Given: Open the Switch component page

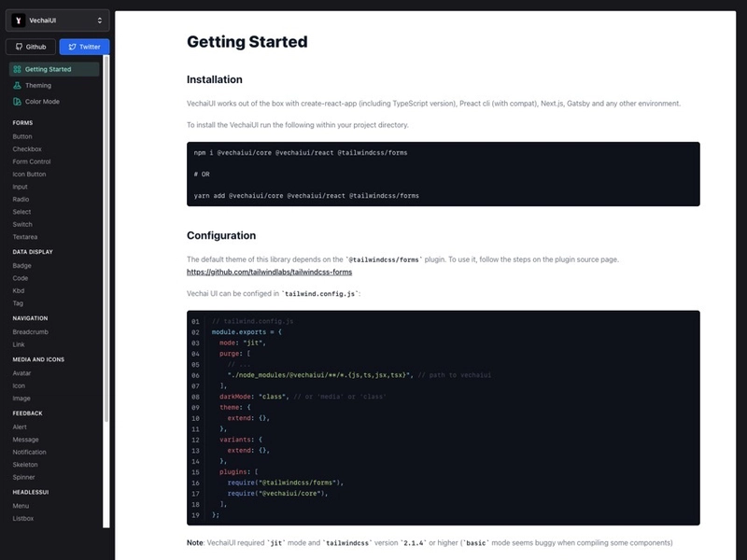Looking at the screenshot, I should pos(22,224).
